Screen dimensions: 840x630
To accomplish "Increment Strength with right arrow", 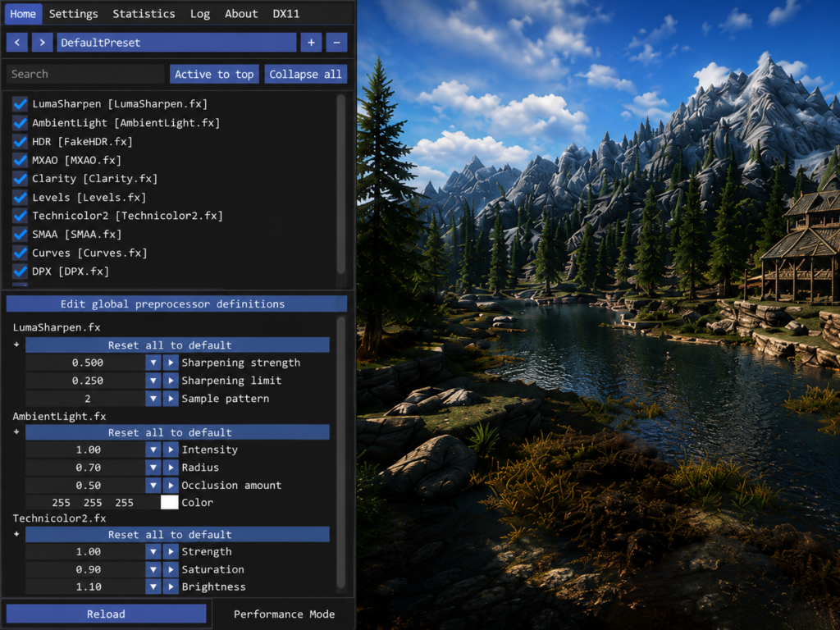I will point(171,551).
